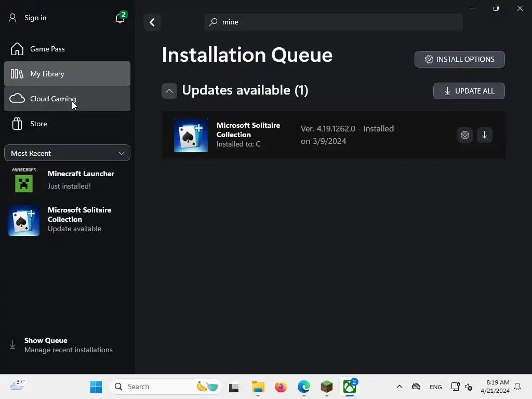Click the 'Ver. 4.19.1262.0 - Installed' text

347,129
